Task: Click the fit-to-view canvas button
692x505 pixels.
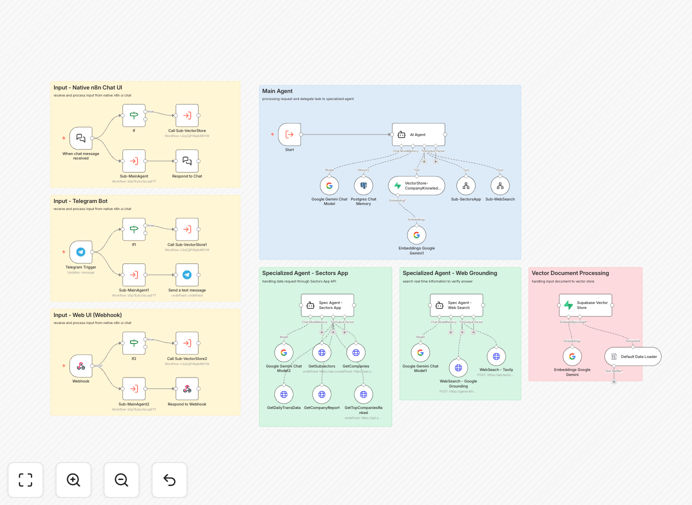Action: pyautogui.click(x=26, y=480)
